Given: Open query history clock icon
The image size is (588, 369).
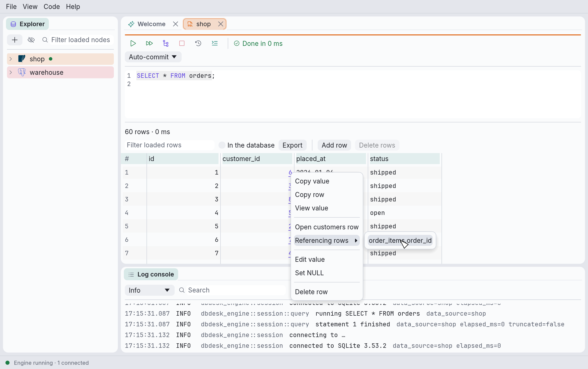Looking at the screenshot, I should coord(198,43).
